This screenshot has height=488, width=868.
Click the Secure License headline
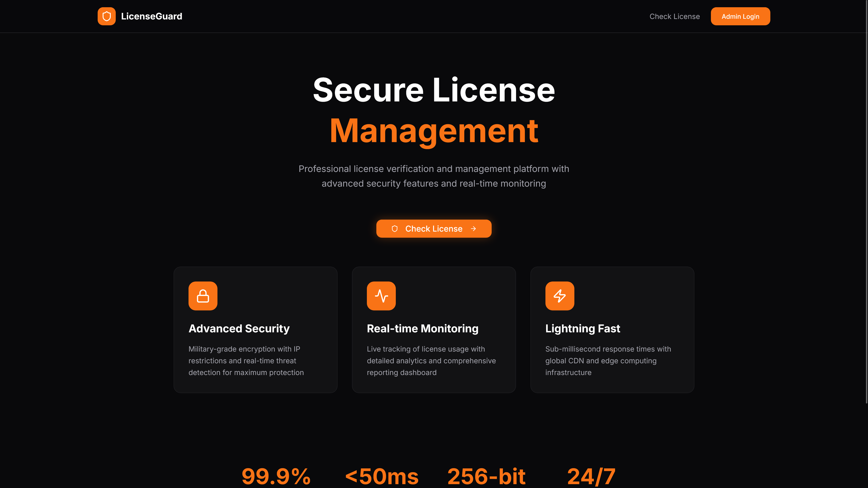pyautogui.click(x=434, y=90)
